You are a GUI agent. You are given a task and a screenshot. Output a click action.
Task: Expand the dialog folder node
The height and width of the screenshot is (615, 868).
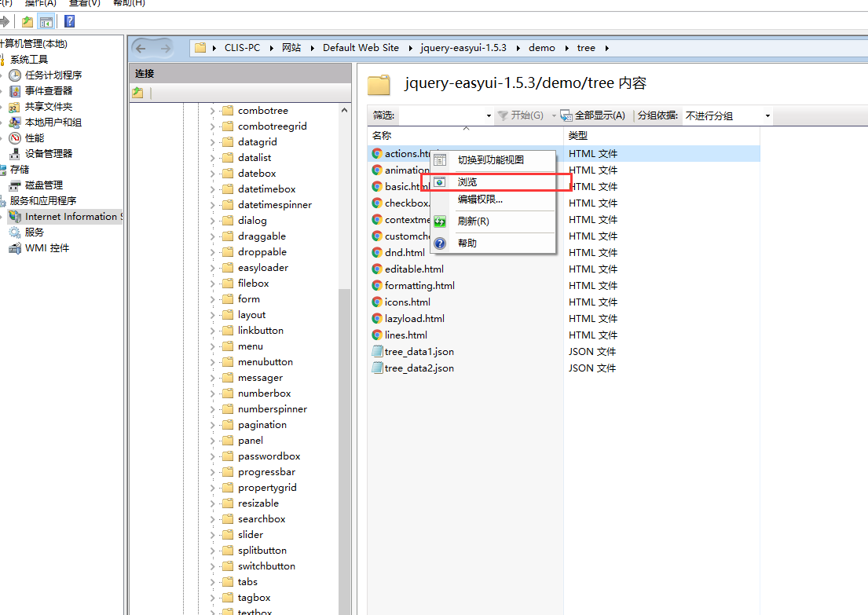coord(213,221)
